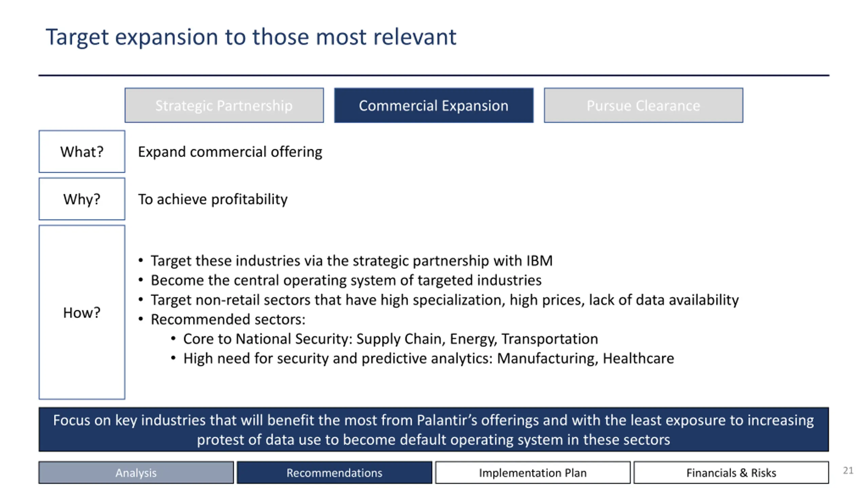The height and width of the screenshot is (488, 868).
Task: Select the "To achieve profitability" text
Action: tap(213, 199)
